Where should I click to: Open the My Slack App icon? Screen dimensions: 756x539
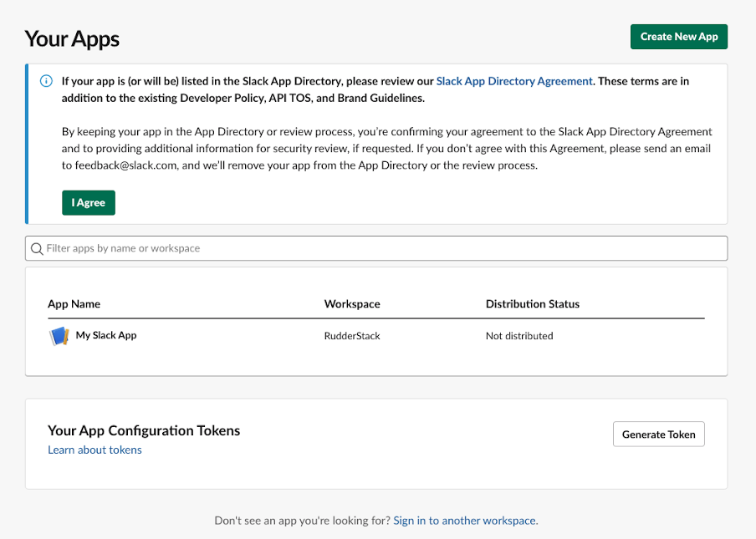[x=59, y=336]
